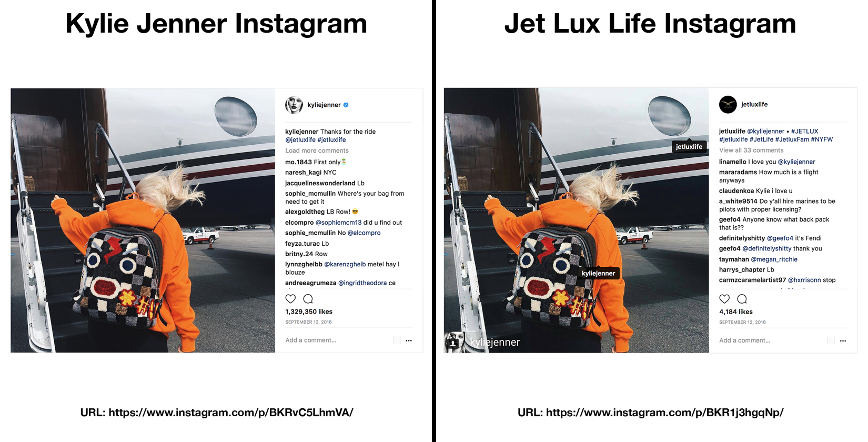This screenshot has height=442, width=868.
Task: Click the jetluxlife photo tag label
Action: [689, 147]
